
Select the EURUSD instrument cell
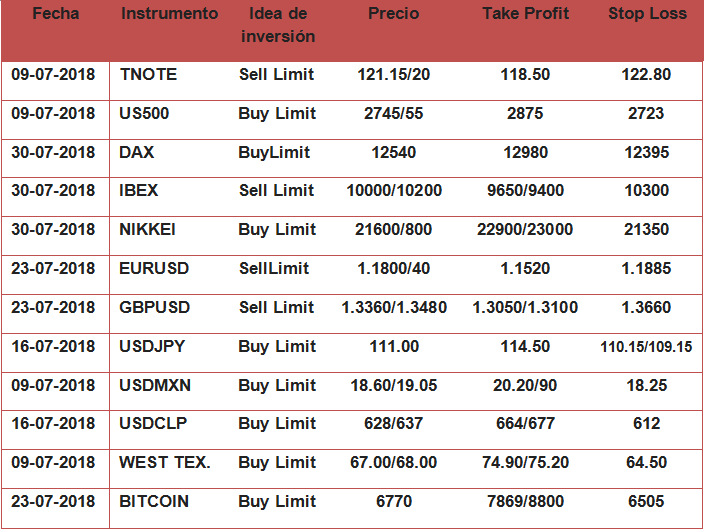154,269
